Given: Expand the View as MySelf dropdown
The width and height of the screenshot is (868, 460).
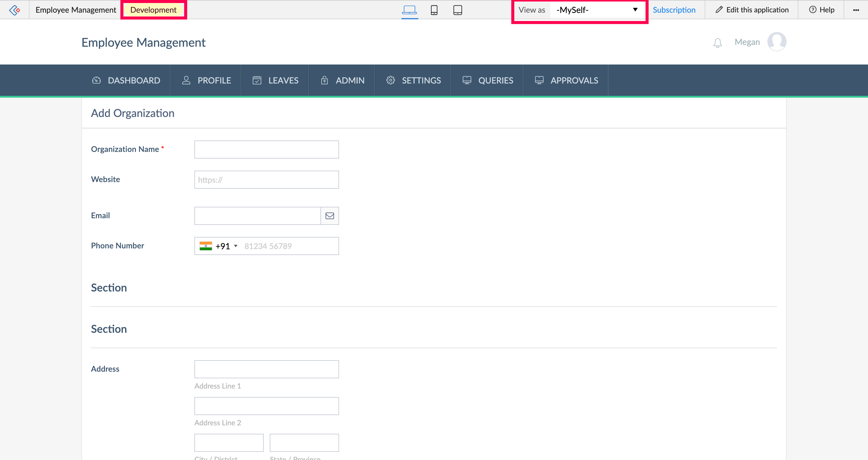Looking at the screenshot, I should click(x=596, y=10).
